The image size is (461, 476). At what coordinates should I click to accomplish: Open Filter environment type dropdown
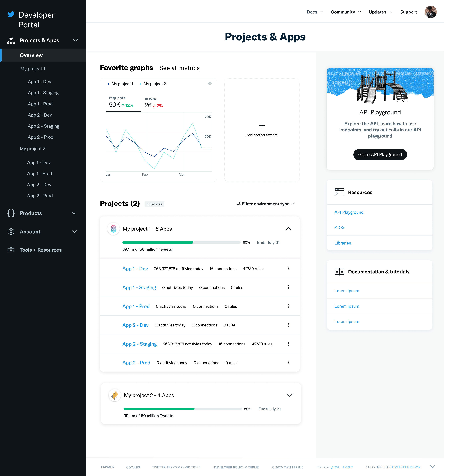[266, 204]
